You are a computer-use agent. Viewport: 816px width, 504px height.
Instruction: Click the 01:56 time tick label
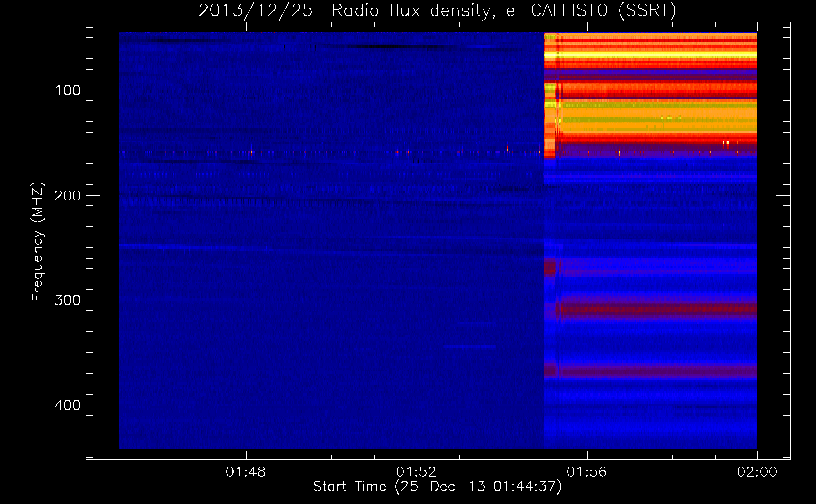click(x=587, y=472)
